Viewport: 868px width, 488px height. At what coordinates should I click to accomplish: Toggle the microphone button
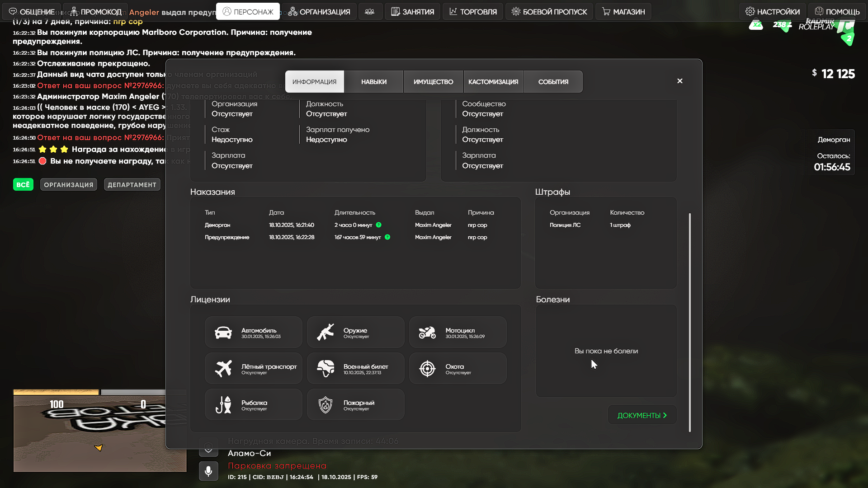coord(208,471)
